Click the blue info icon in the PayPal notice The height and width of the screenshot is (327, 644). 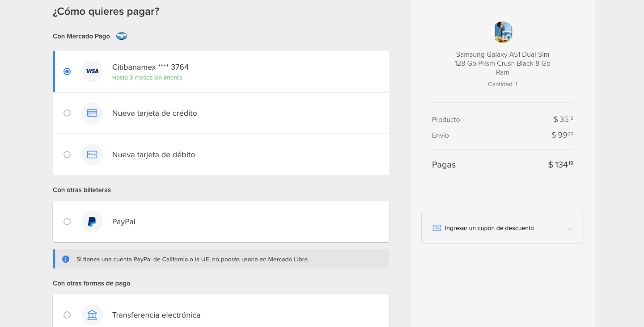tap(66, 259)
